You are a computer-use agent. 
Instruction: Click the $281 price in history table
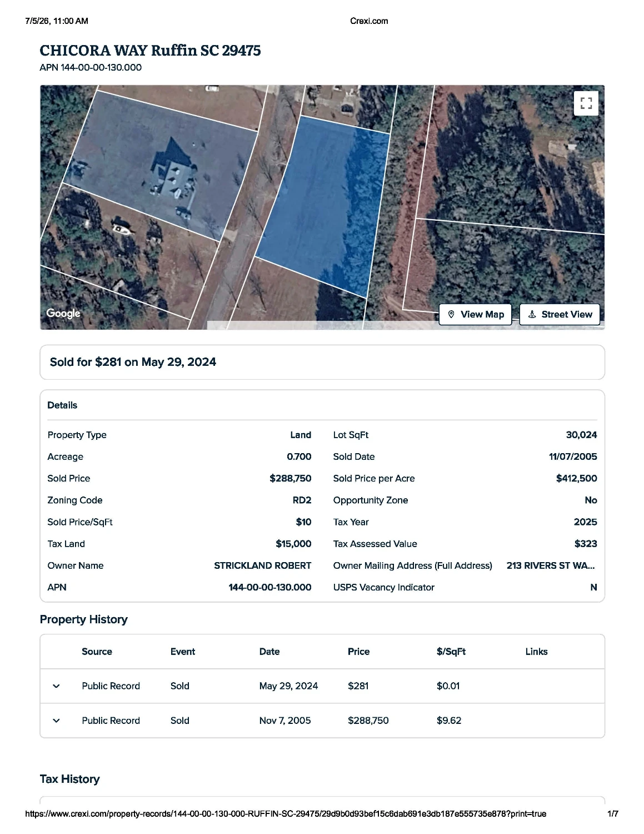358,686
